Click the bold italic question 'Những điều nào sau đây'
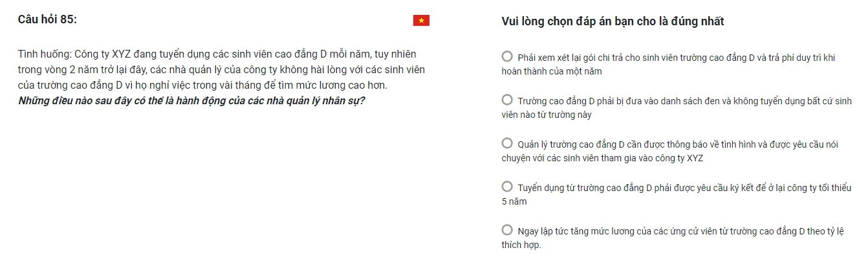Viewport: 868px width, 272px height. 191,102
